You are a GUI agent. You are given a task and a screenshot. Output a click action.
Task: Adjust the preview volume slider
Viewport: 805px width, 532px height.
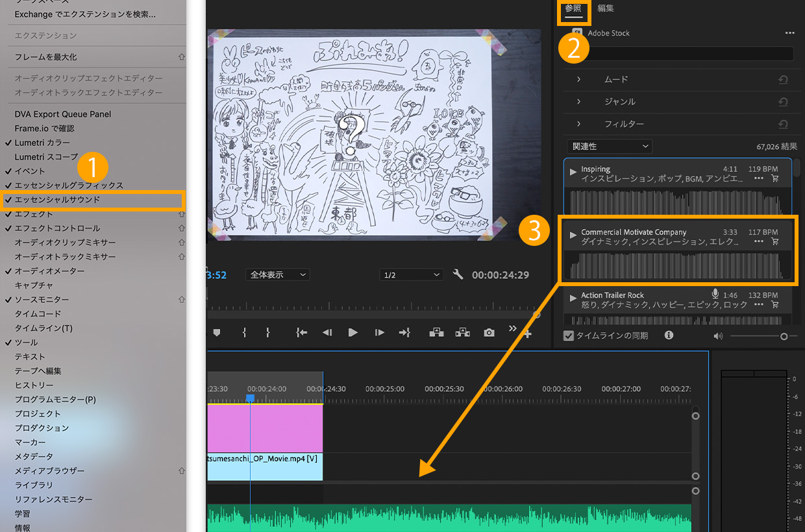point(764,336)
